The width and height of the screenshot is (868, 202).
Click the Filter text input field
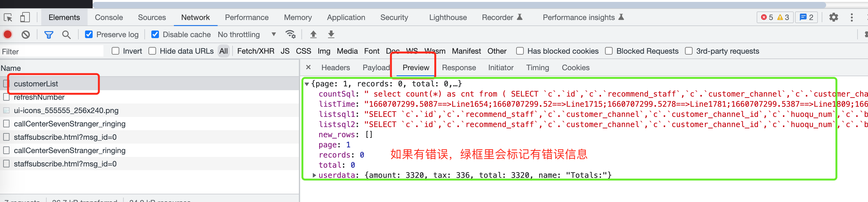click(52, 51)
